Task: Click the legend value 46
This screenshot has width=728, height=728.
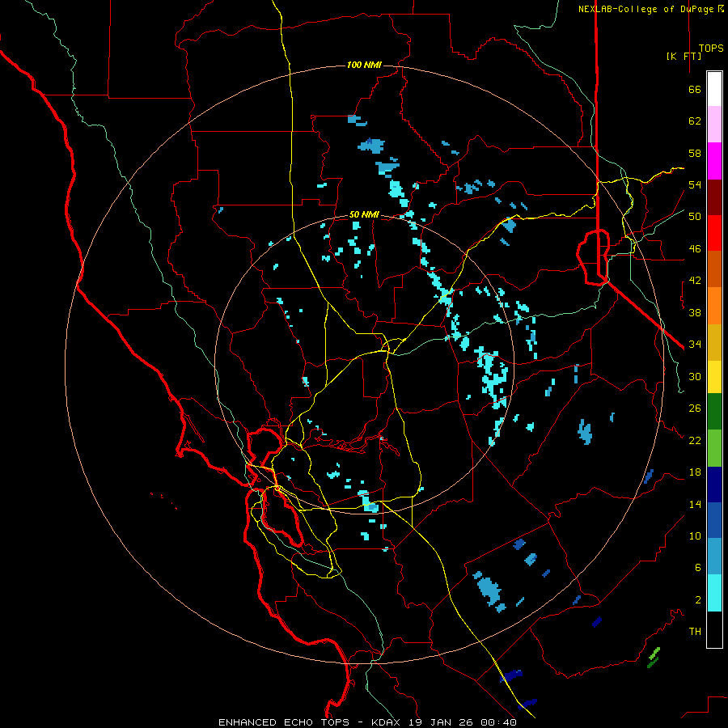Action: [695, 249]
